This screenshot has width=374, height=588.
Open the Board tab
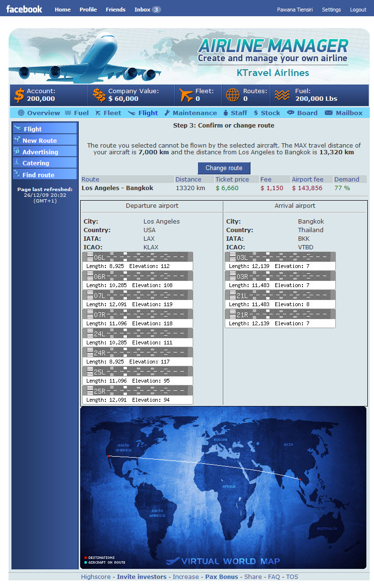(307, 113)
